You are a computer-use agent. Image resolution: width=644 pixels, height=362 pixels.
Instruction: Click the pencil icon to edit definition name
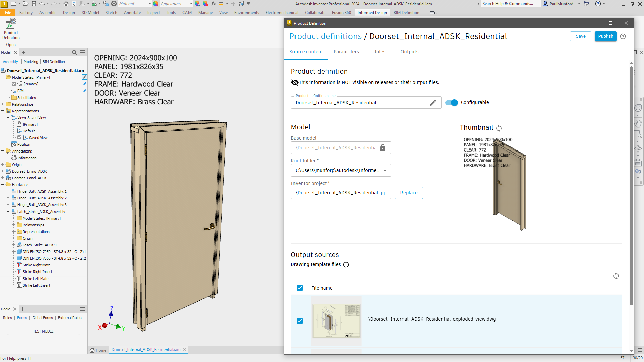pyautogui.click(x=433, y=103)
